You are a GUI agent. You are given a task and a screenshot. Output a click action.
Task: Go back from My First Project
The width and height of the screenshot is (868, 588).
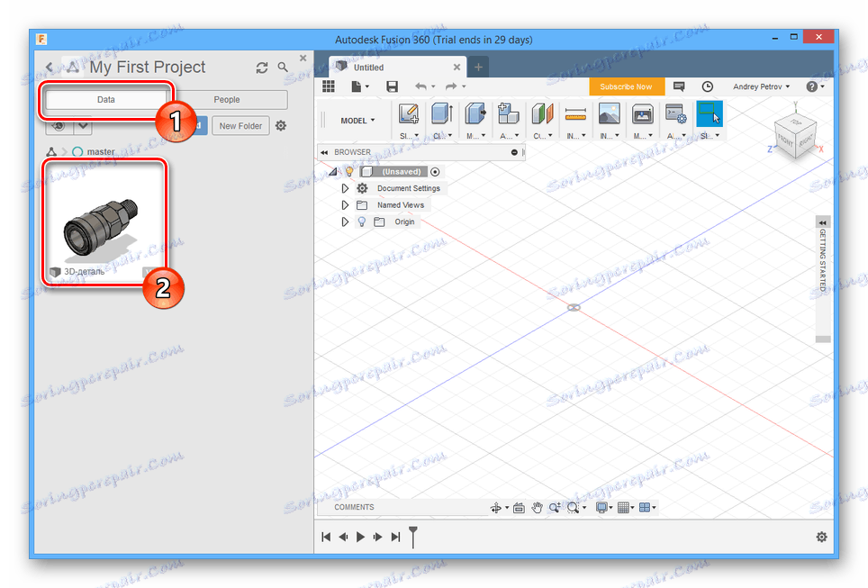click(x=50, y=68)
